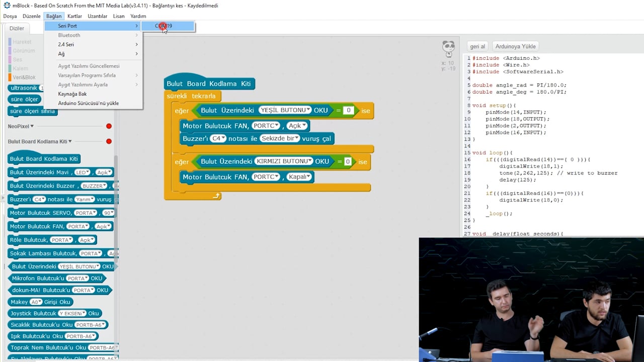The width and height of the screenshot is (644, 362).
Task: Open PORTA dropdown in dokun-MA! block
Action: (84, 291)
